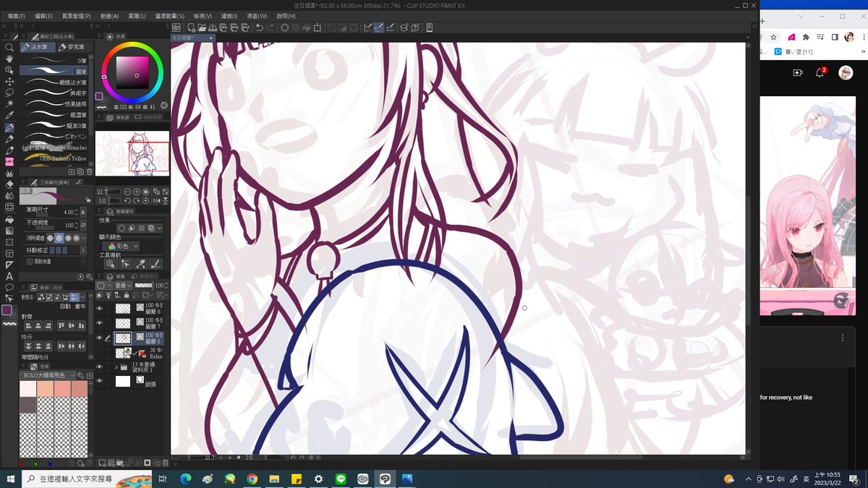Hide layer 圖層 7 with eye icon
The image size is (868, 488).
point(99,322)
